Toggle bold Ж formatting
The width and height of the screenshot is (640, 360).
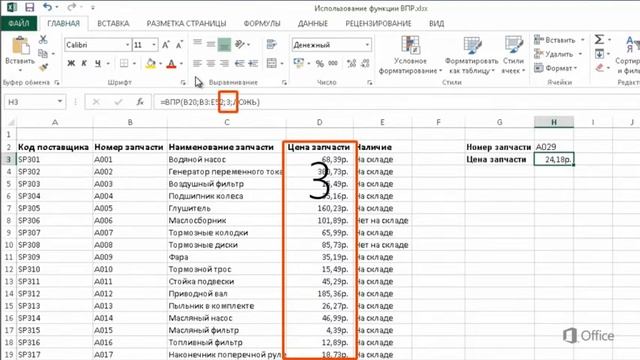click(71, 63)
